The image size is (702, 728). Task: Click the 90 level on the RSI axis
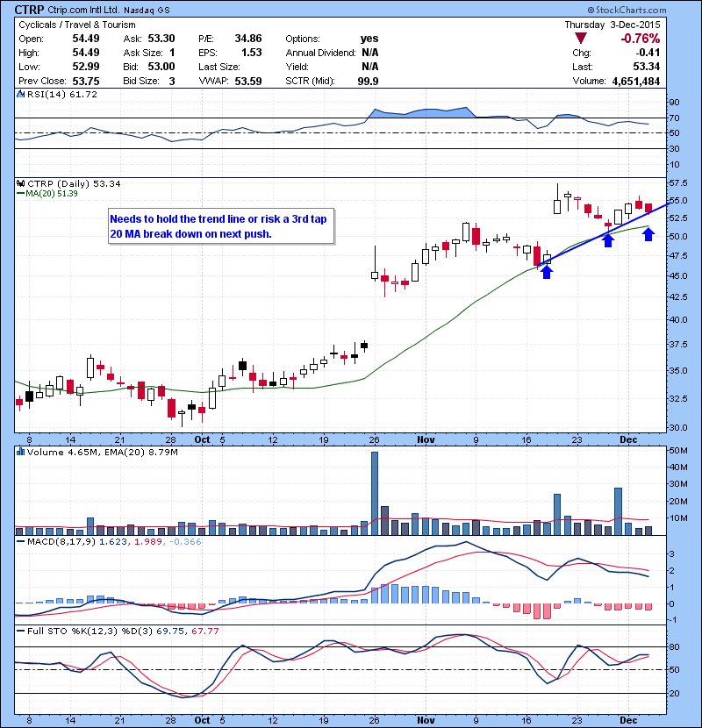coord(674,102)
